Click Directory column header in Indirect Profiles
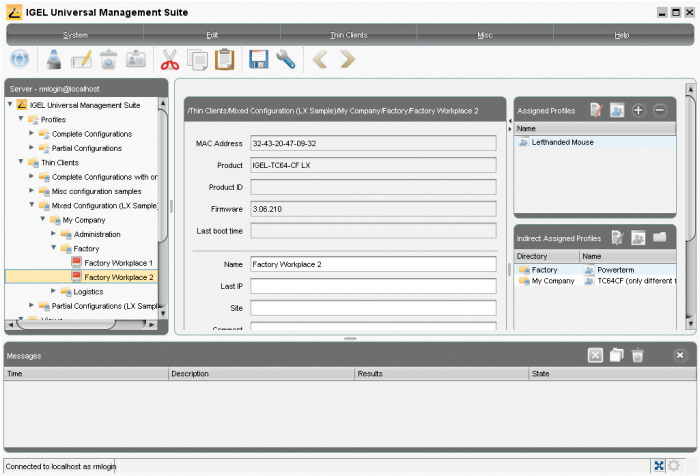Screen dimensions: 700x476 tap(546, 256)
